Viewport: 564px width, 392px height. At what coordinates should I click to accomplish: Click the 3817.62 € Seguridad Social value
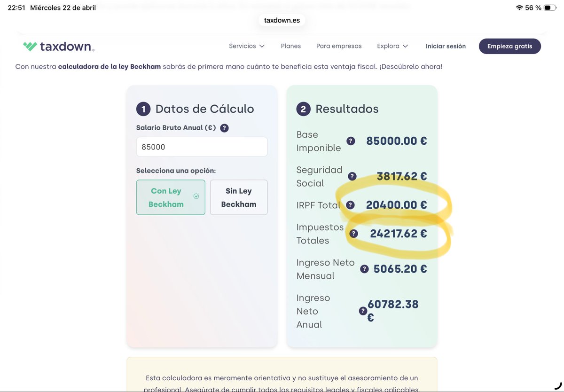[x=402, y=176]
